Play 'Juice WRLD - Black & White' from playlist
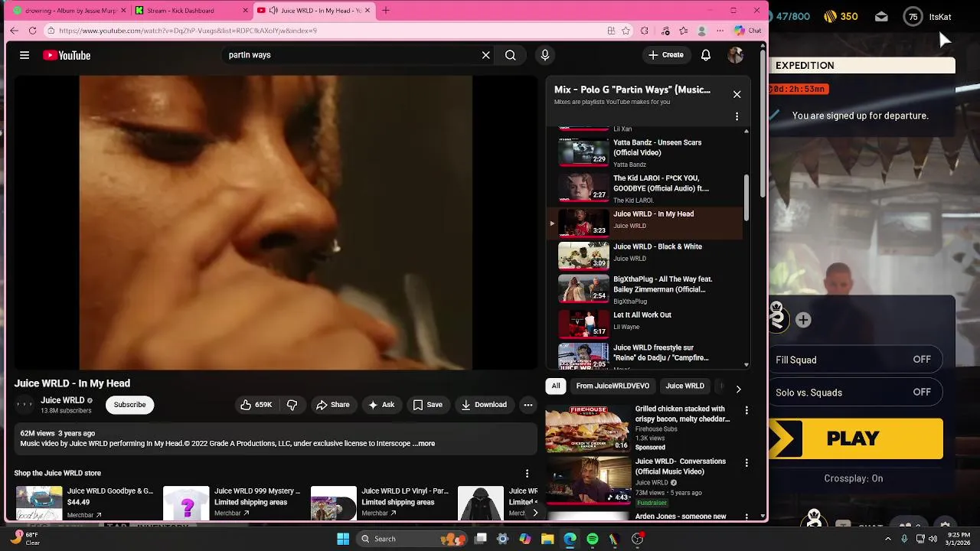The image size is (980, 551). (x=645, y=255)
